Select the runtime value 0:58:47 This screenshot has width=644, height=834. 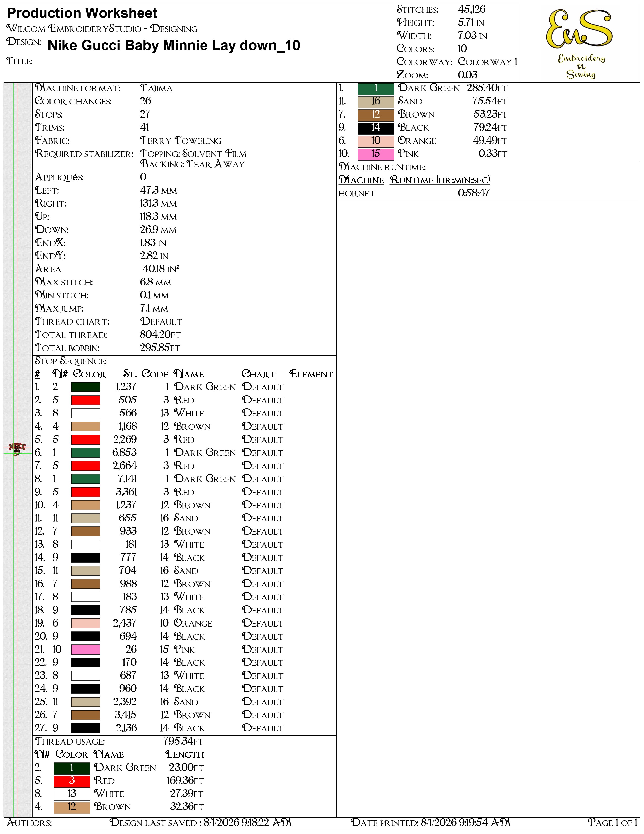[474, 193]
